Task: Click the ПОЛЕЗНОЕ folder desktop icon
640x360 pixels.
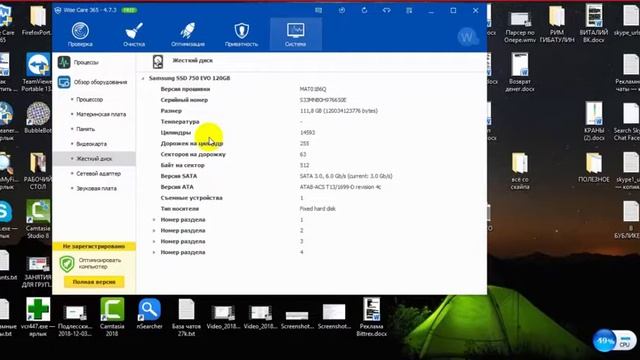Action: coord(594,167)
